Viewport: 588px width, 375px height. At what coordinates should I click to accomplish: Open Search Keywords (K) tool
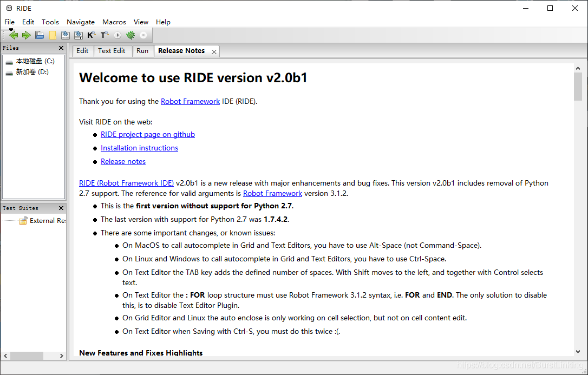click(91, 35)
